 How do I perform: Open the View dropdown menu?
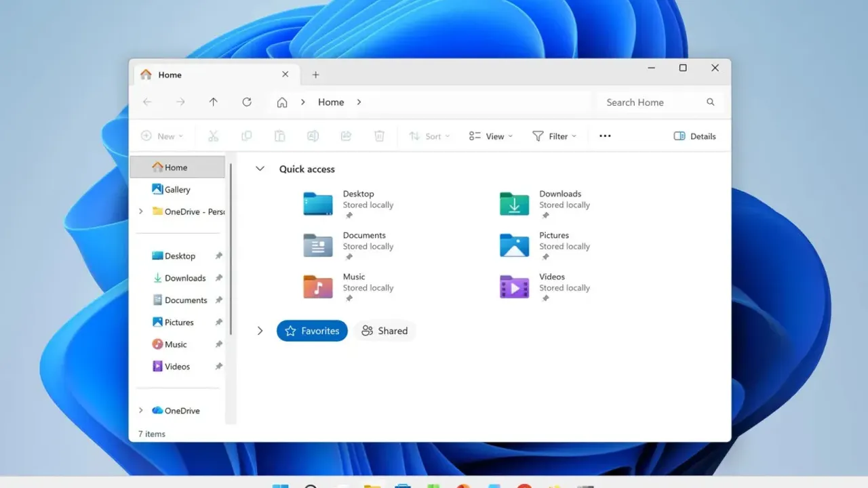pos(491,136)
